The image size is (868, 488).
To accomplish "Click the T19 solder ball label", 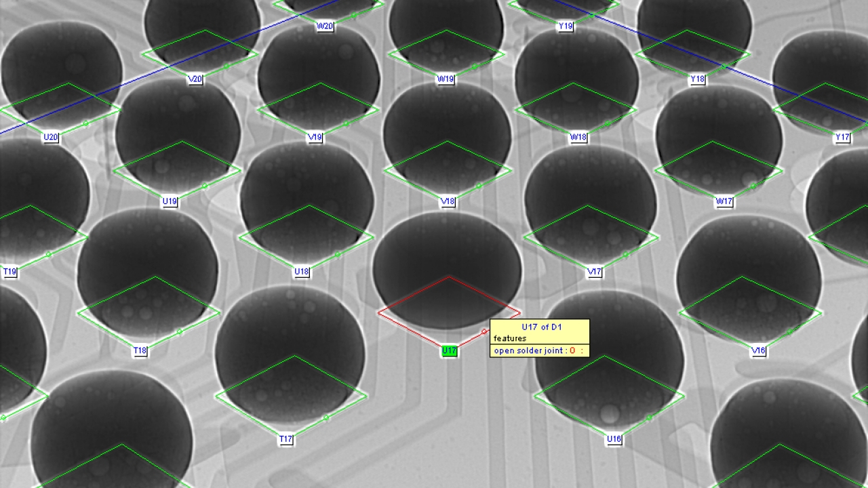I will [x=9, y=272].
